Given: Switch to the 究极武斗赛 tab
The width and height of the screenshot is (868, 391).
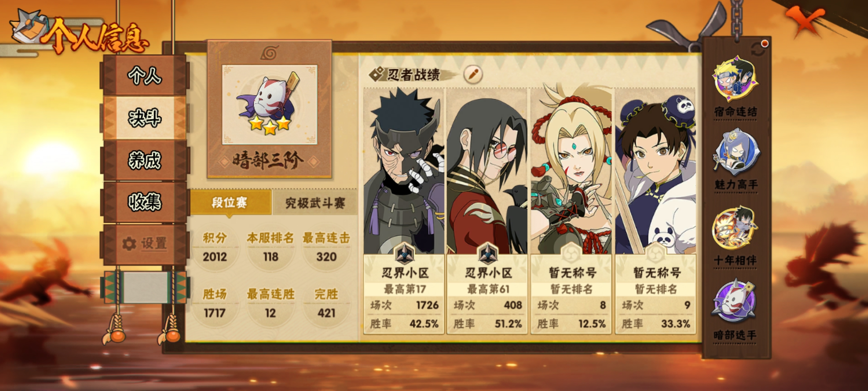Looking at the screenshot, I should coord(315,203).
